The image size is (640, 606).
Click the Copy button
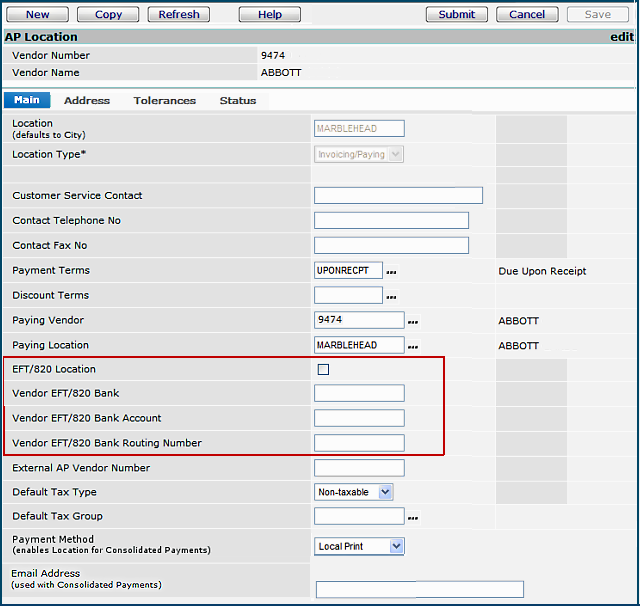(108, 14)
